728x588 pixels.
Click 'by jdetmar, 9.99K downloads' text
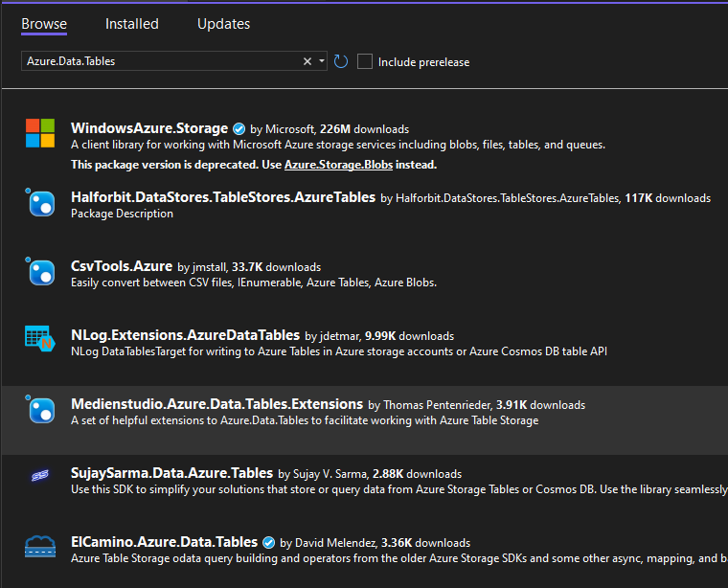click(379, 336)
